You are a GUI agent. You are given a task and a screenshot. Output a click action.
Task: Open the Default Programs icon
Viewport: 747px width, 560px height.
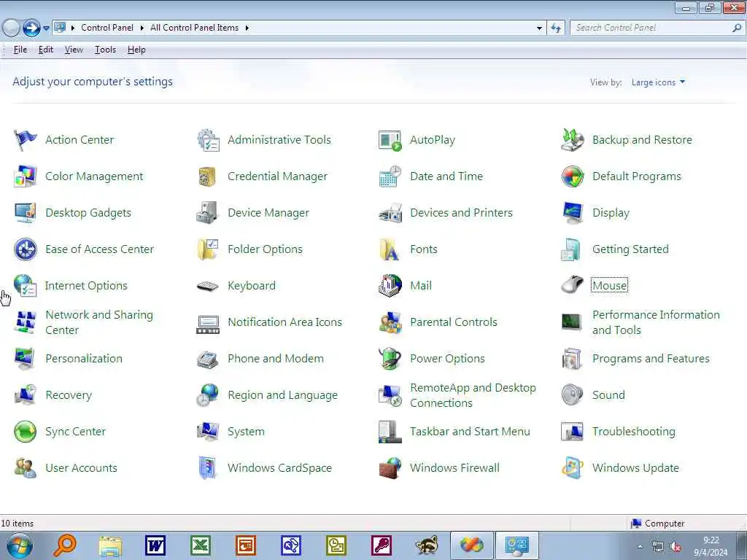point(573,176)
